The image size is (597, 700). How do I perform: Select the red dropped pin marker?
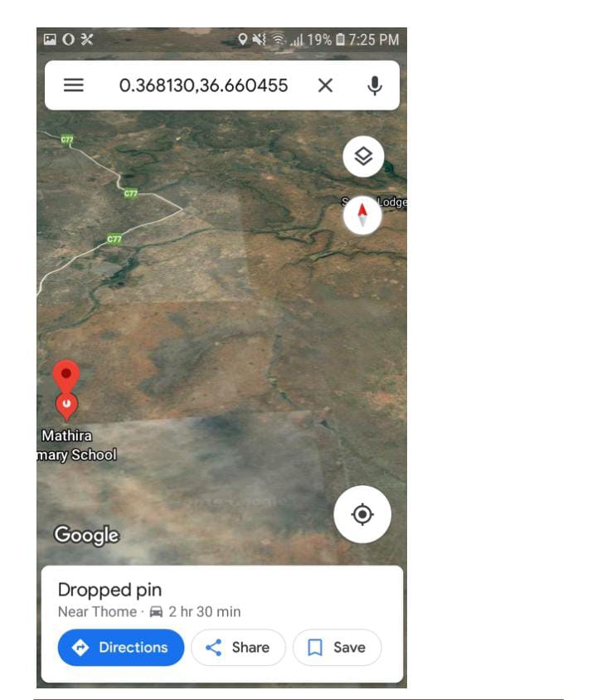coord(66,376)
